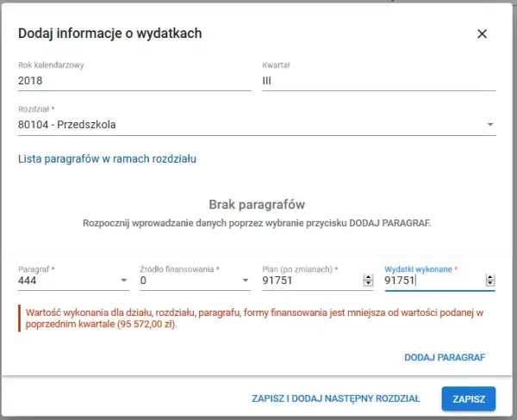The height and width of the screenshot is (420, 517).
Task: Click the dialog title Dodaj informacje o wydatkach
Action: tap(109, 34)
